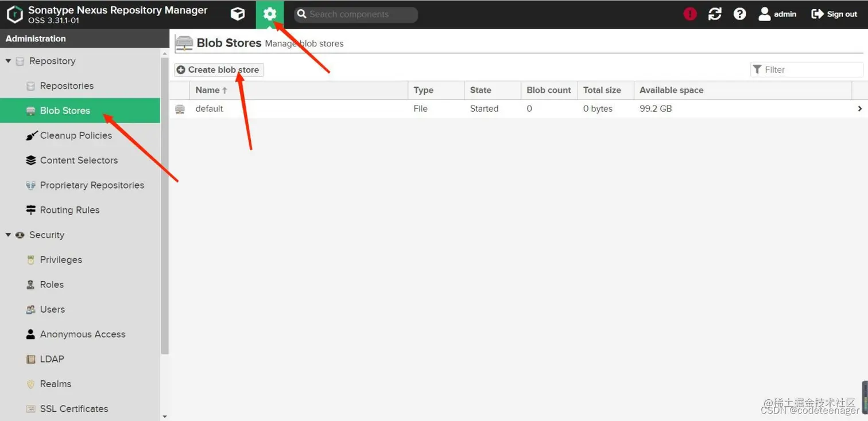Viewport: 868px width, 421px height.
Task: Click the Routing Rules signpost icon
Action: [31, 210]
